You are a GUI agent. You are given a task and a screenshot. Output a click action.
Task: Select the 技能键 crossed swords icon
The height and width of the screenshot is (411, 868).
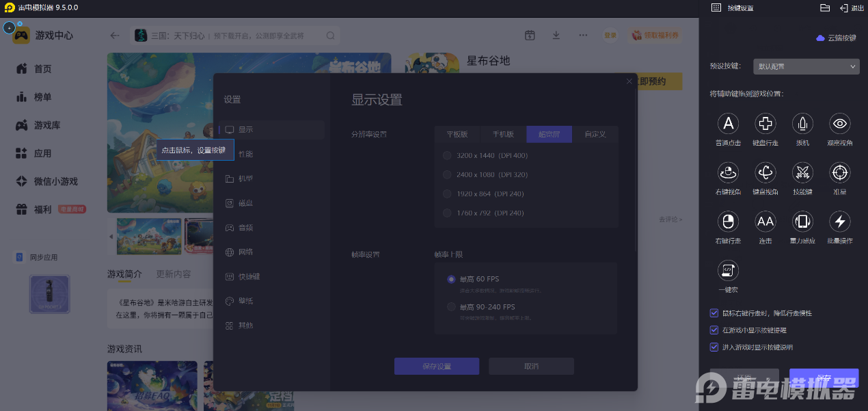(802, 172)
